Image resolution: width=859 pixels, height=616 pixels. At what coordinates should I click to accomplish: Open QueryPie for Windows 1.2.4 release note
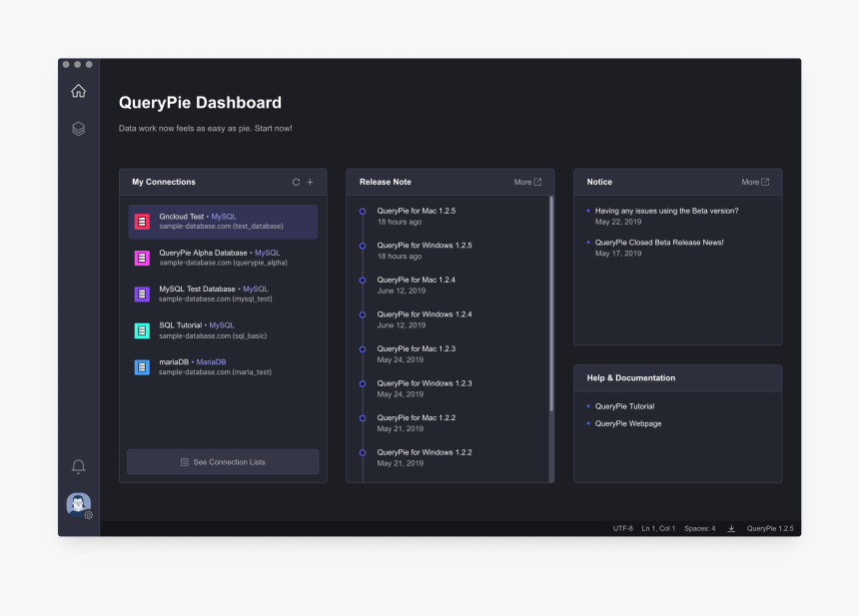[425, 314]
